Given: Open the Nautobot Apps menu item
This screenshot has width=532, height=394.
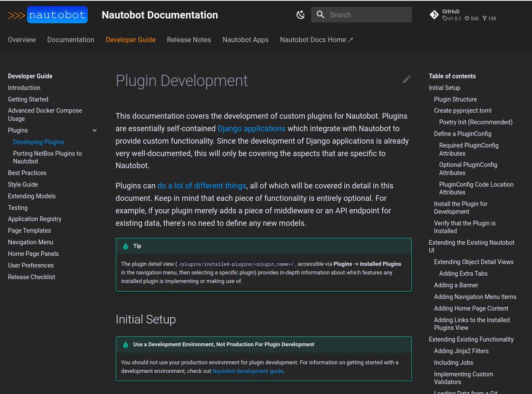Looking at the screenshot, I should tap(245, 39).
